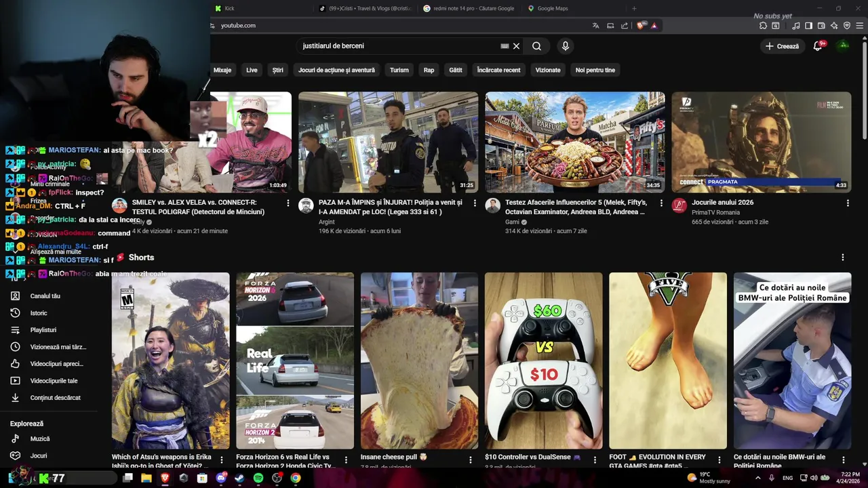The height and width of the screenshot is (488, 868).
Task: Open options for PAZA M-A ÎMPINS video
Action: click(x=475, y=203)
